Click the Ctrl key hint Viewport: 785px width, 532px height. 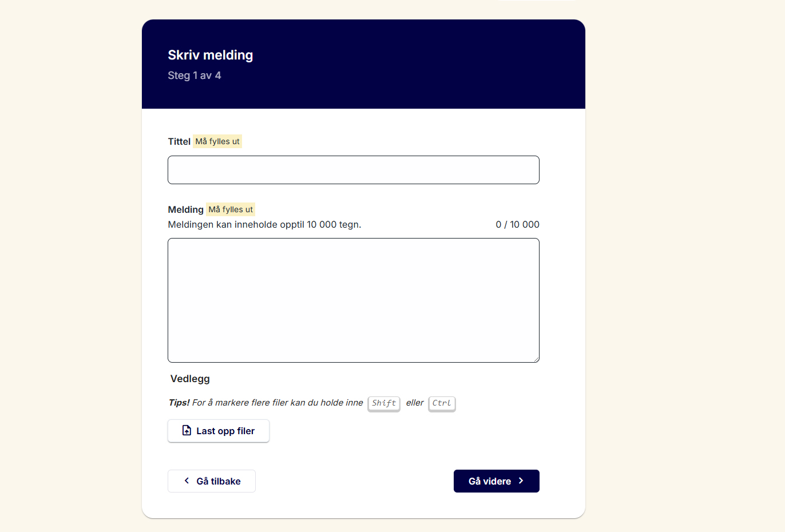(442, 403)
